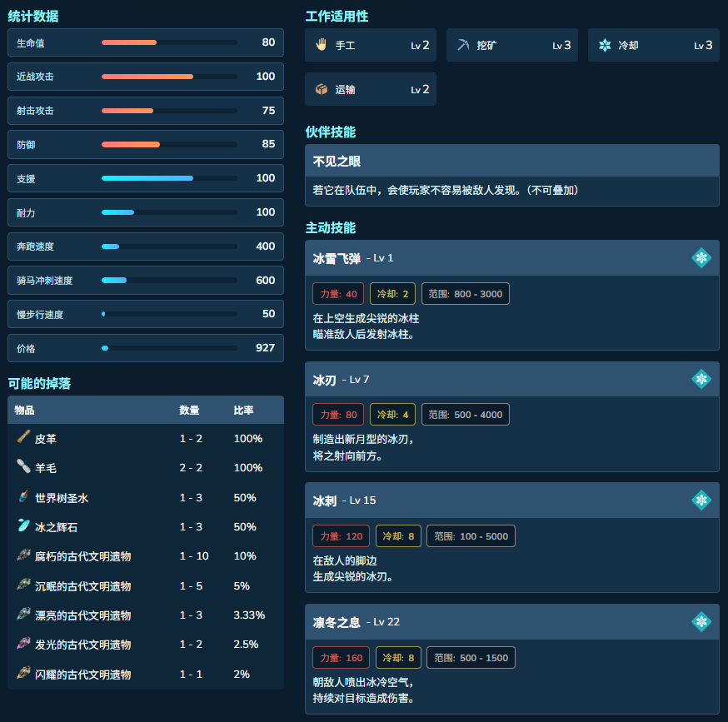This screenshot has width=728, height=722.
Task: Click the 范围: 500 - 1500 badge
Action: coord(471,658)
